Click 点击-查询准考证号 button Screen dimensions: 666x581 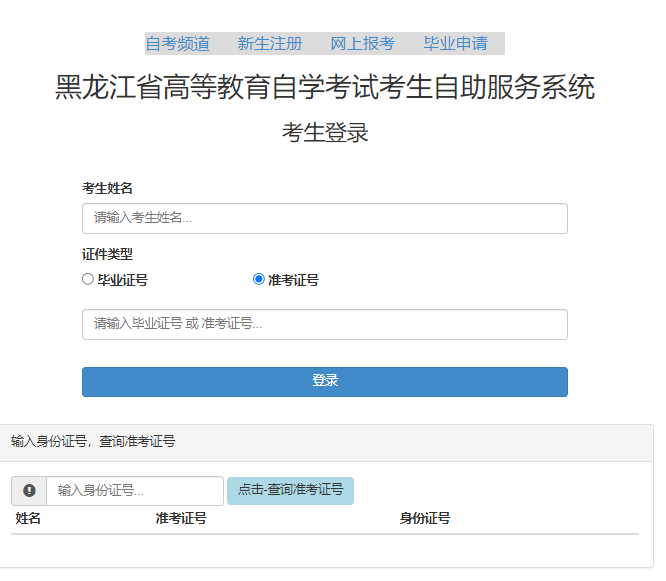(291, 491)
